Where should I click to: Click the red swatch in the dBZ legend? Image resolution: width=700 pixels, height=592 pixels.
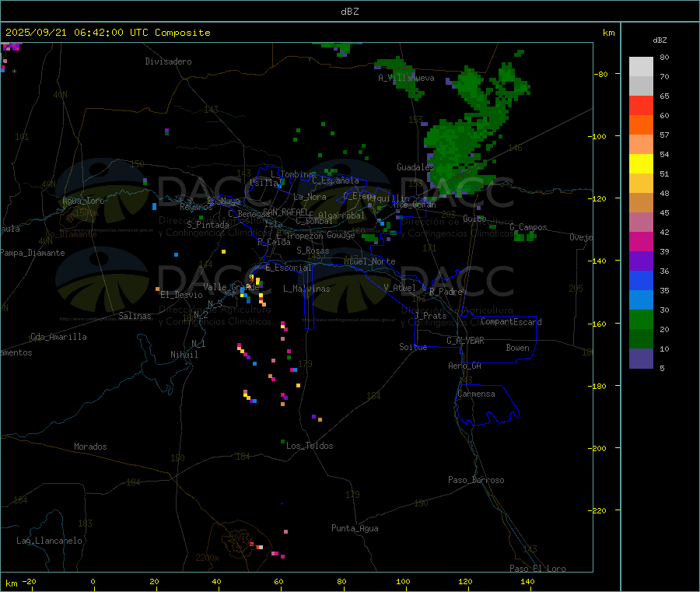point(641,105)
